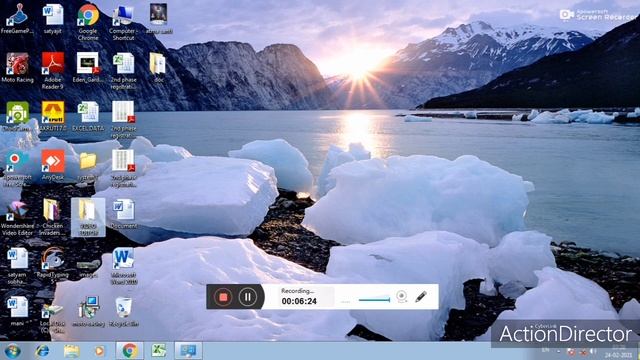The image size is (640, 360).
Task: Click the highlighted selected folder icon
Action: coord(88,217)
